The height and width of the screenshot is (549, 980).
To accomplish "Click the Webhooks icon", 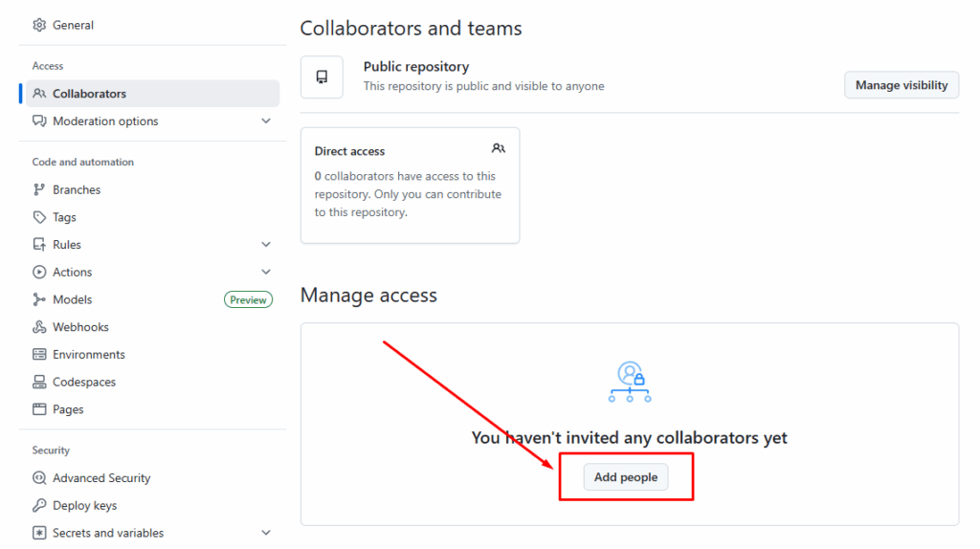I will (39, 327).
